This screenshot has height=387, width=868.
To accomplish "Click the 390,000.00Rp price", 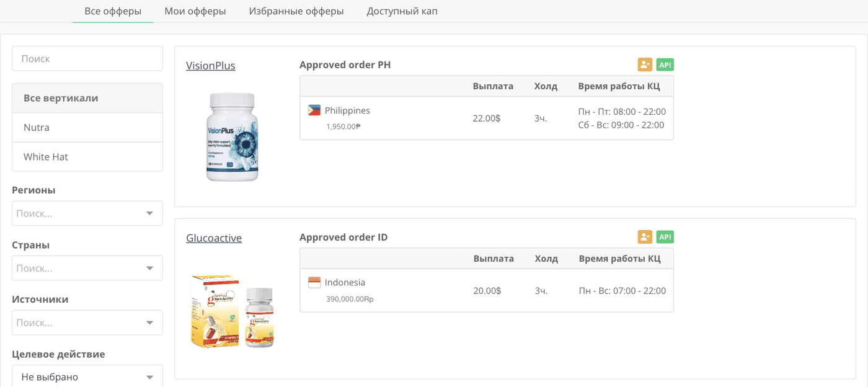I will point(350,299).
